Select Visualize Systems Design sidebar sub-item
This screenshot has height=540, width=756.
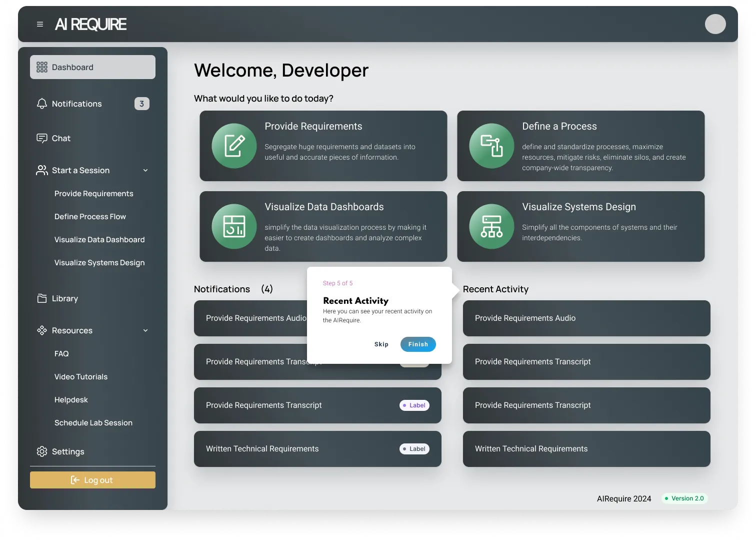pyautogui.click(x=99, y=263)
